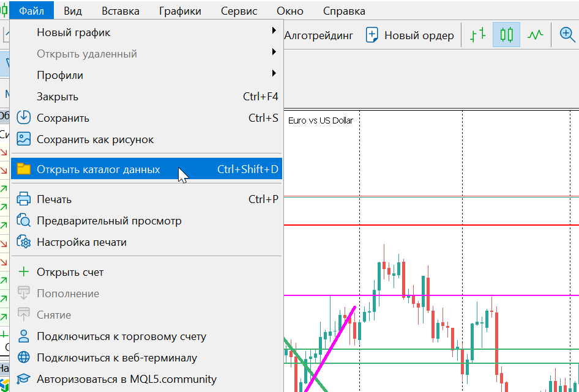This screenshot has height=392, width=579.
Task: Switch to bar chart mode icon
Action: [x=477, y=35]
